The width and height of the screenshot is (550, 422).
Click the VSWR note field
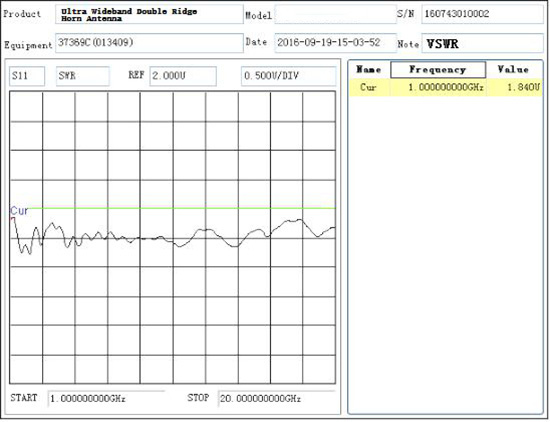point(482,43)
